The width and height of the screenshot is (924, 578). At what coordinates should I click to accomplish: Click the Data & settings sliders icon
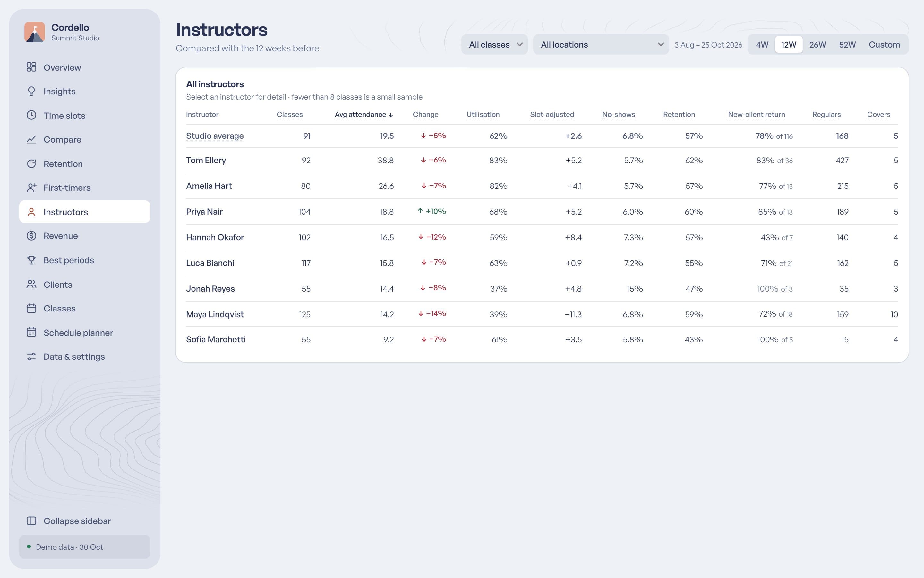coord(31,356)
